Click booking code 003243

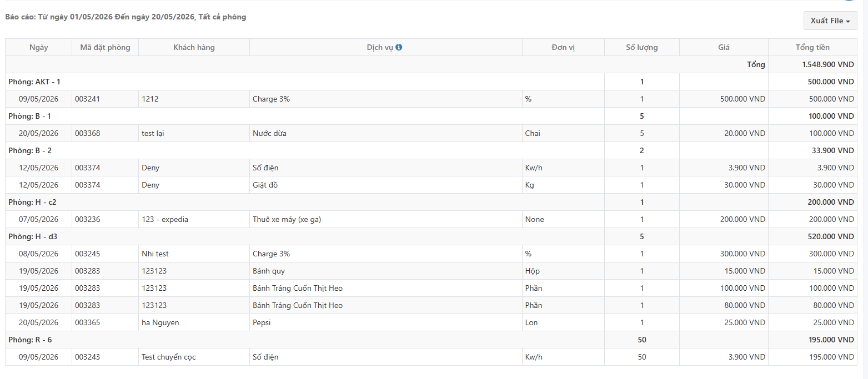click(x=88, y=357)
